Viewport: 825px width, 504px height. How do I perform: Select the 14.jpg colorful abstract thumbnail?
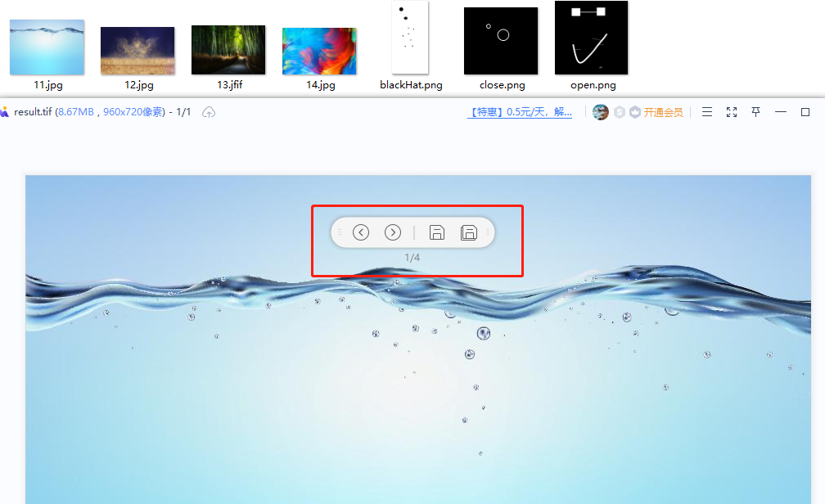click(x=319, y=47)
